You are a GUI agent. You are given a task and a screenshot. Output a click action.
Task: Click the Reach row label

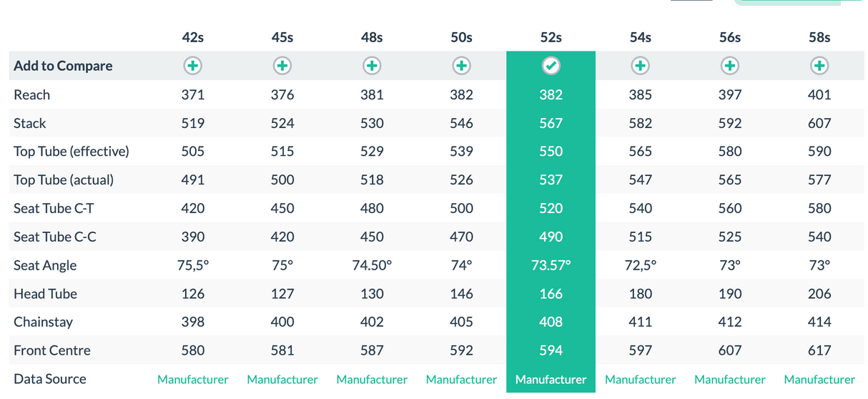[32, 94]
